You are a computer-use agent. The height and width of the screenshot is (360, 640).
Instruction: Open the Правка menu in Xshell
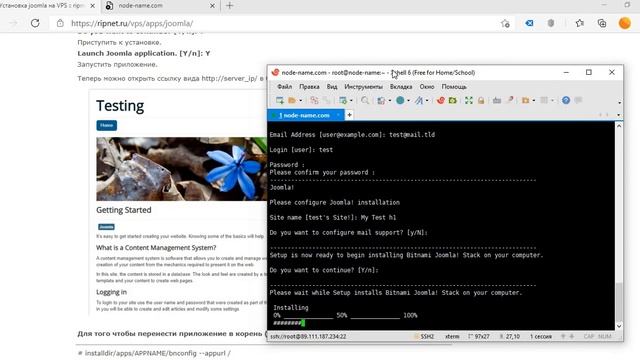[309, 87]
